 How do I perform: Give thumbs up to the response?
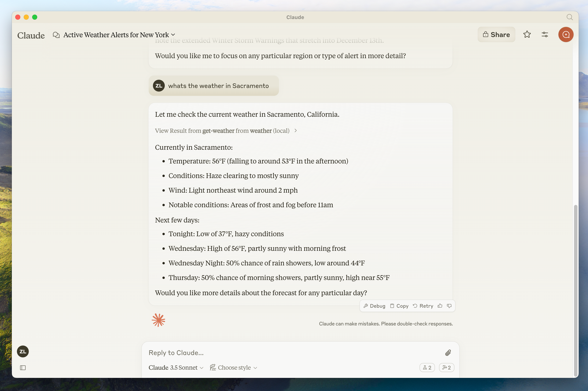[x=440, y=306]
